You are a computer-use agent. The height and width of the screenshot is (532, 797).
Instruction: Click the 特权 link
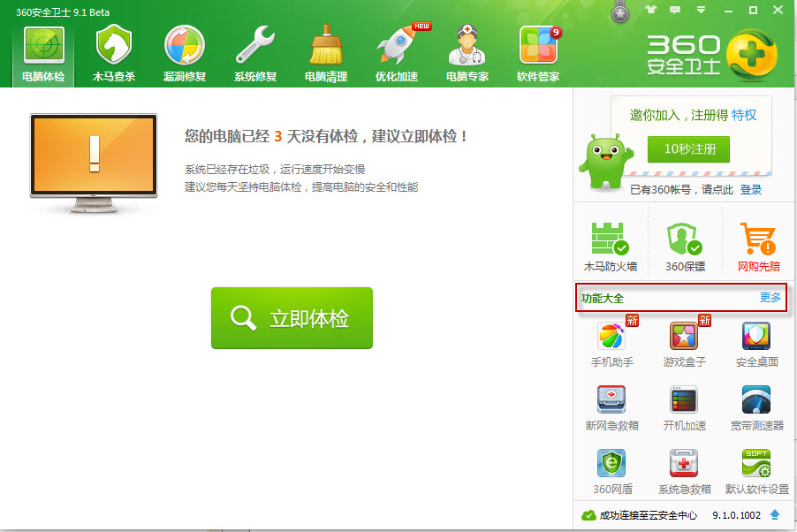tap(744, 115)
